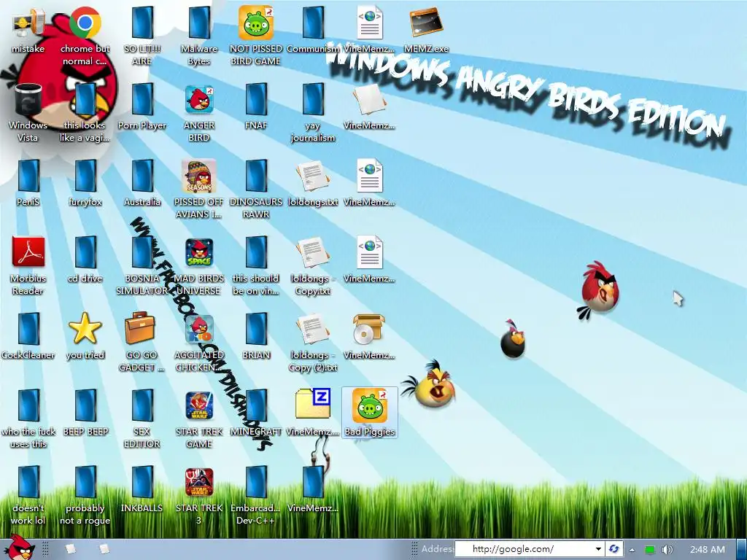The width and height of the screenshot is (747, 560).
Task: Open the VineMemz zip folder icon
Action: (313, 414)
